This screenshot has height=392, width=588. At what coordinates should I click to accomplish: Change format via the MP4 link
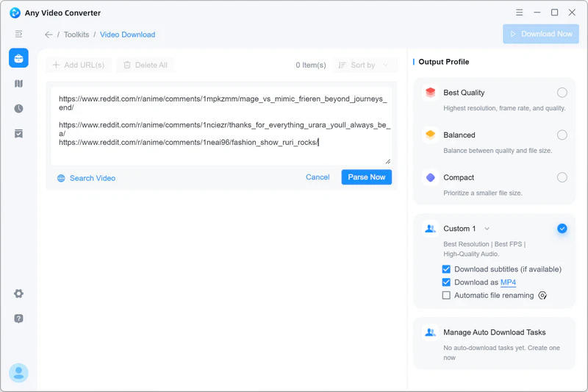[x=508, y=282]
